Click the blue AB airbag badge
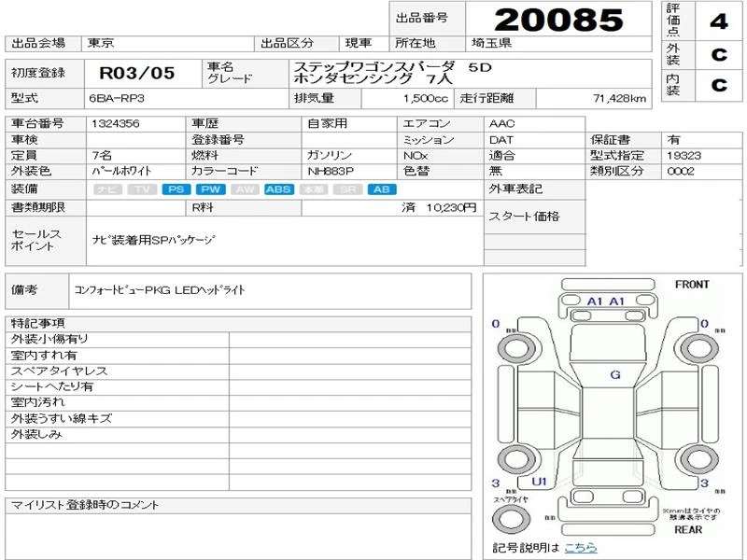The height and width of the screenshot is (560, 747). tap(381, 189)
